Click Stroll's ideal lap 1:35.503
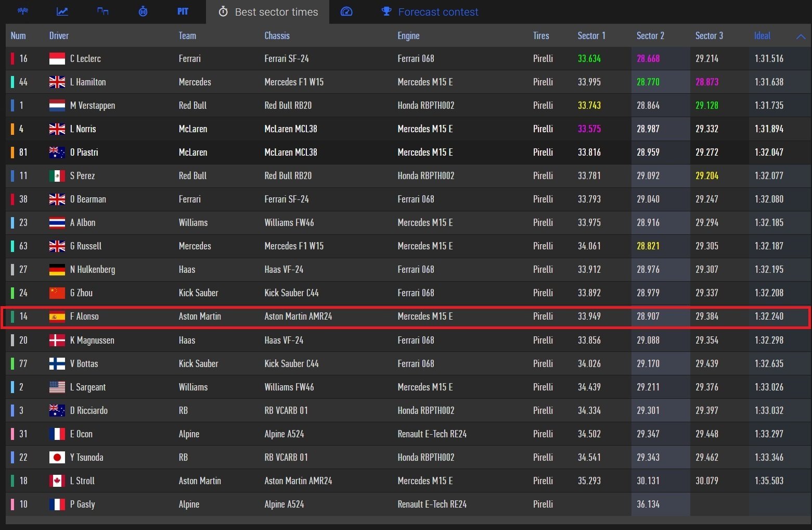 [x=769, y=481]
